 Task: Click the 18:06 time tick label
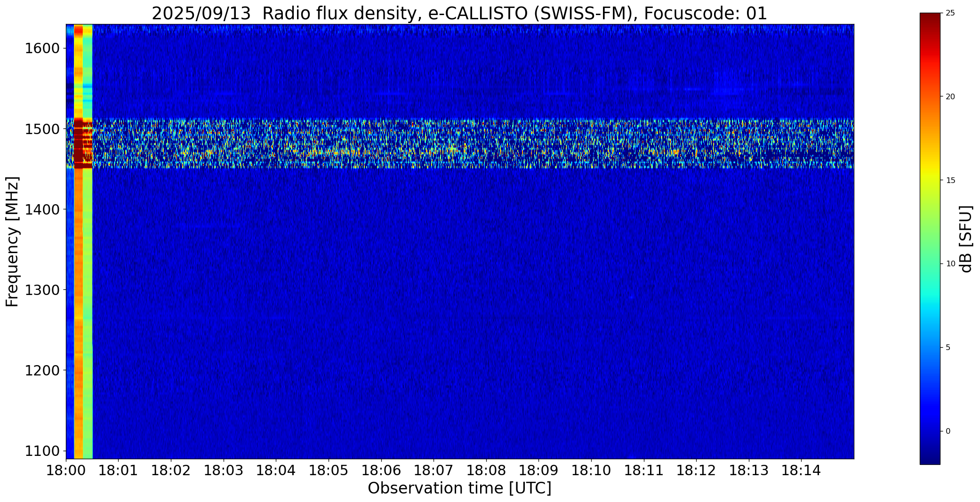(381, 470)
